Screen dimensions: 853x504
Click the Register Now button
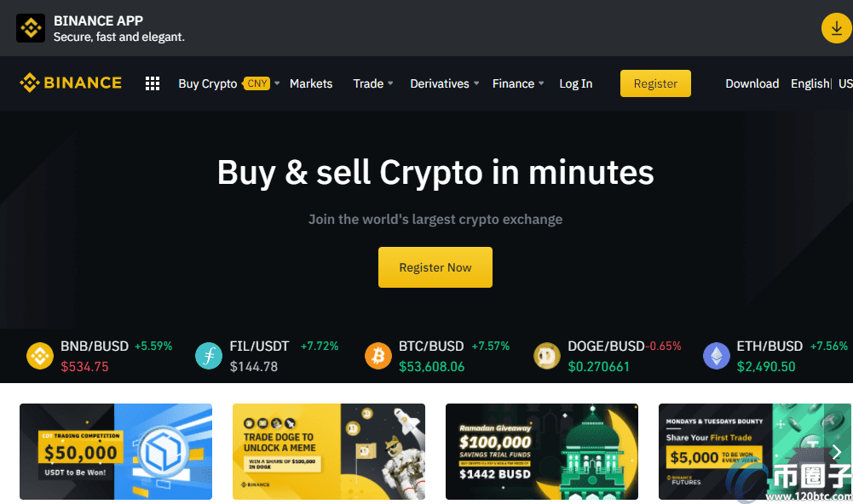435,267
